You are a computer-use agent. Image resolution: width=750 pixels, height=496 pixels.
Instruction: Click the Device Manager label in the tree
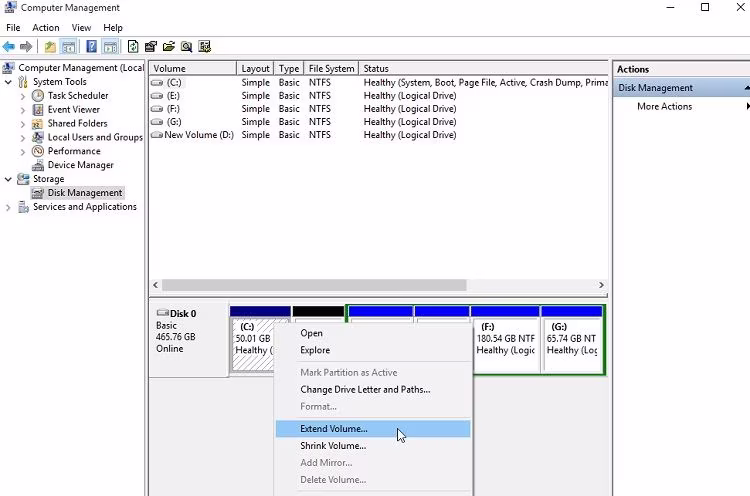point(81,165)
